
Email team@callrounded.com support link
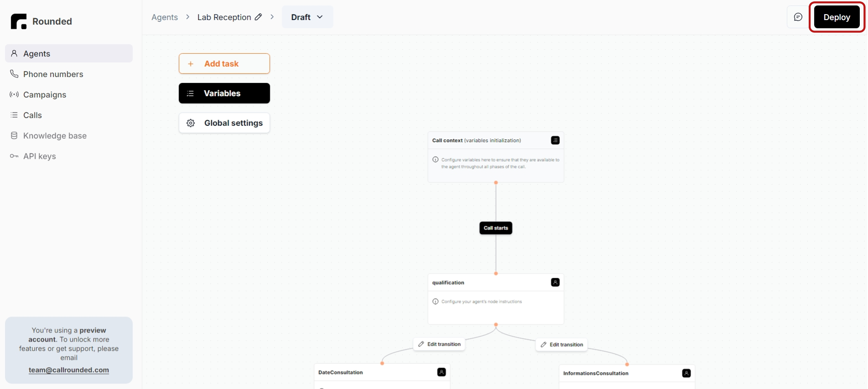(69, 370)
